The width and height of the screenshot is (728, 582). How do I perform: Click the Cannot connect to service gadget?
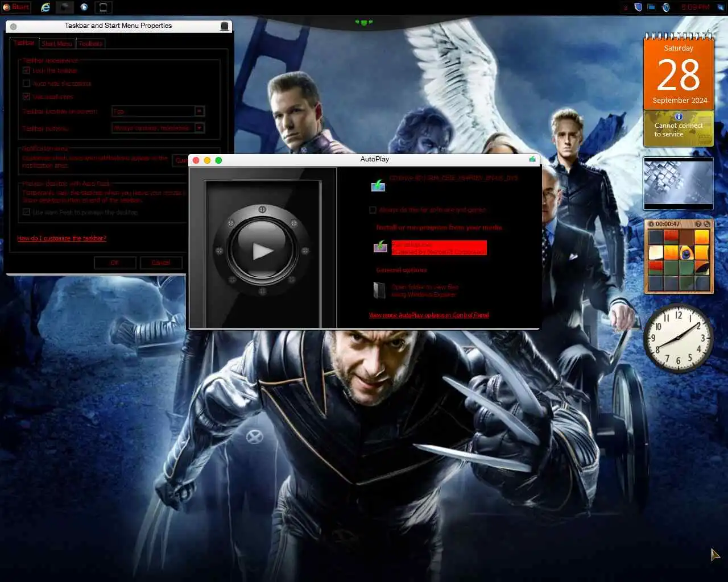[x=679, y=130]
